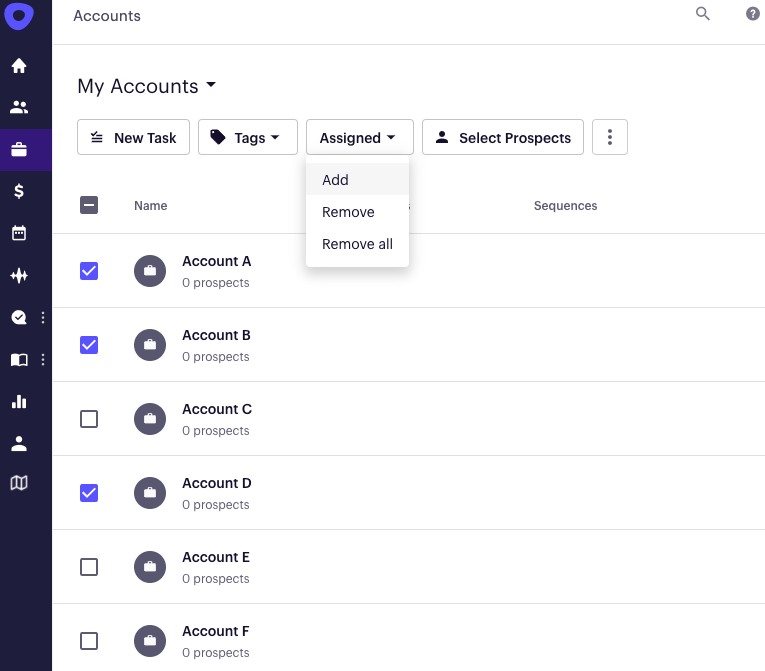Open Account F name link
The image size is (765, 671).
coord(216,631)
